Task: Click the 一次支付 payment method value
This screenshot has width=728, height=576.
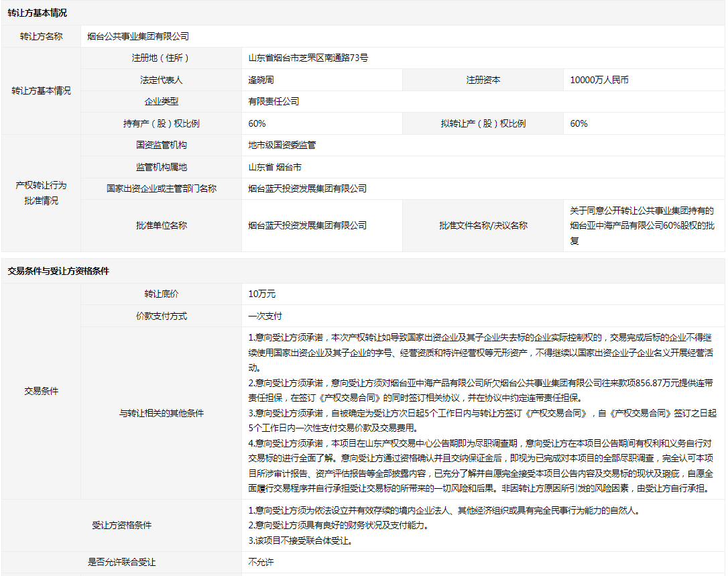Action: (x=265, y=316)
